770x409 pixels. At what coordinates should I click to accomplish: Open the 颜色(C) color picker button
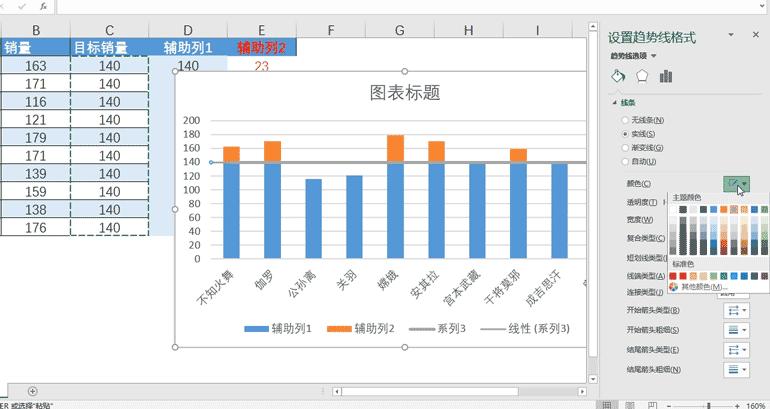pyautogui.click(x=736, y=184)
